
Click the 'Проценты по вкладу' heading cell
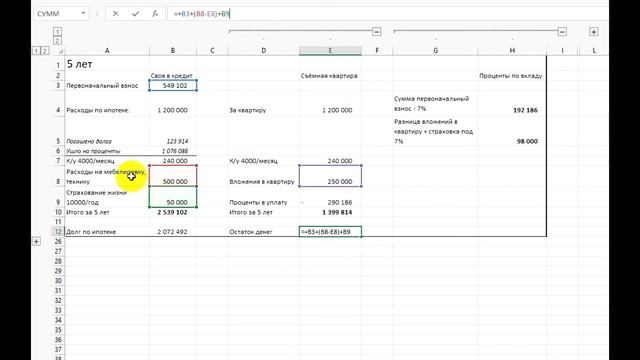[512, 76]
